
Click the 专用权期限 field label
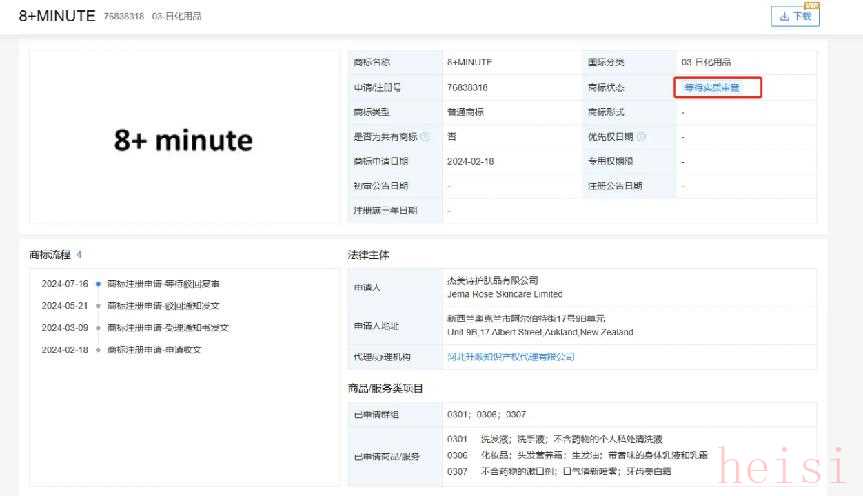click(610, 161)
